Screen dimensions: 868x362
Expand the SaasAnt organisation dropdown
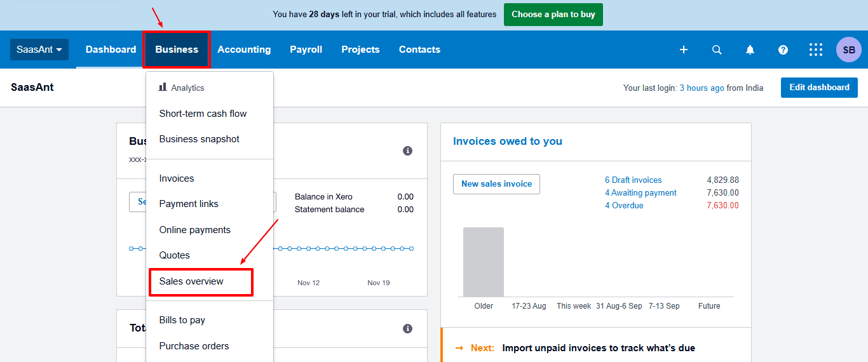click(x=39, y=50)
